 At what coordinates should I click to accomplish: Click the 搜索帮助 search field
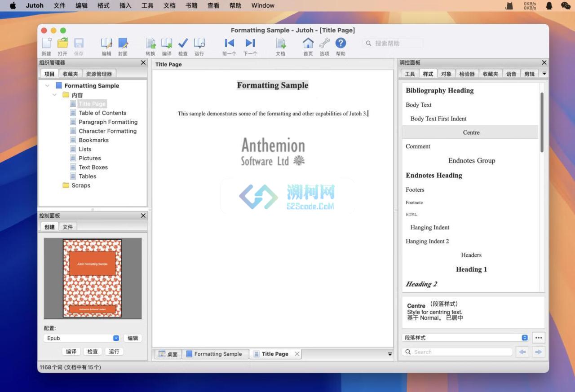pyautogui.click(x=393, y=43)
